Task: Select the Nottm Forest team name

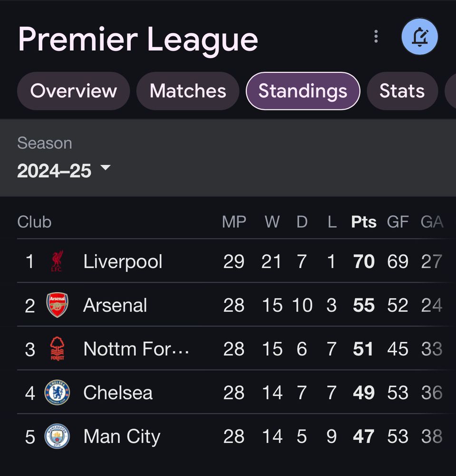Action: coord(136,349)
